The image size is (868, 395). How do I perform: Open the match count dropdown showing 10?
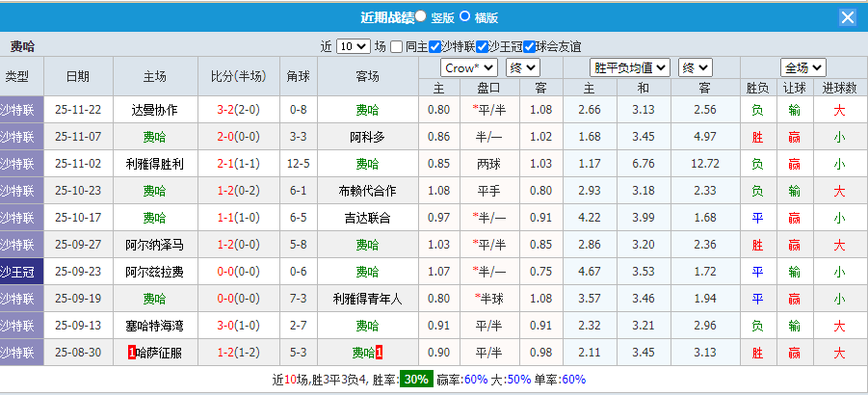353,46
